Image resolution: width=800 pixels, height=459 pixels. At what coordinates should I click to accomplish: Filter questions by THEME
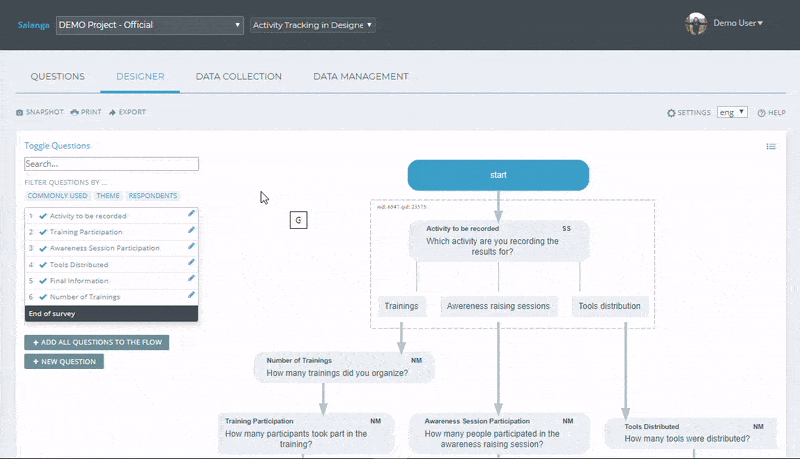108,196
